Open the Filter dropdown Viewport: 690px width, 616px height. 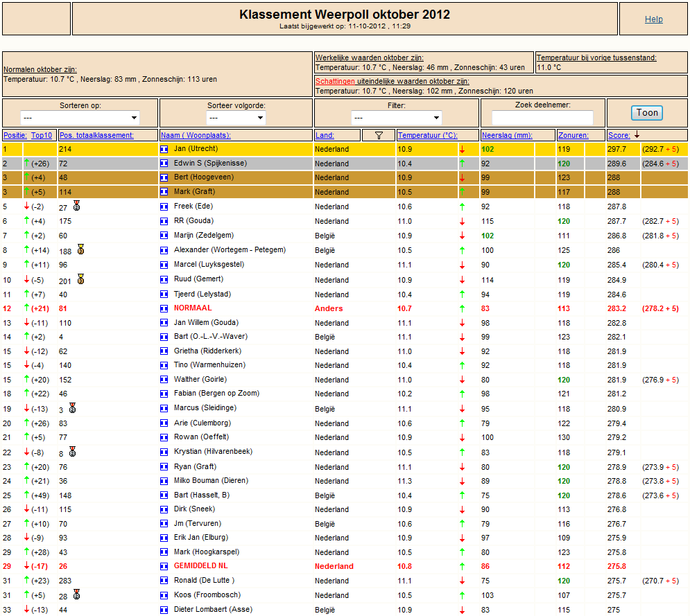(396, 118)
